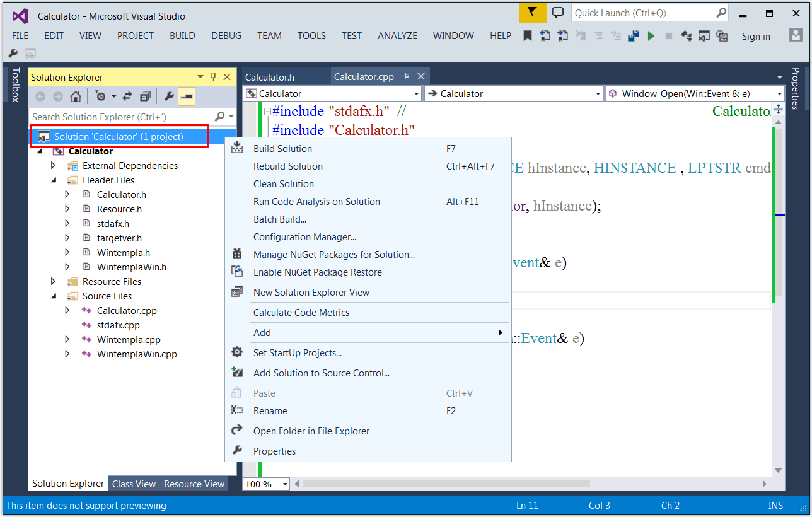The image size is (812, 517).
Task: Click Manage NuGet Packages for Solution...
Action: tap(368, 255)
